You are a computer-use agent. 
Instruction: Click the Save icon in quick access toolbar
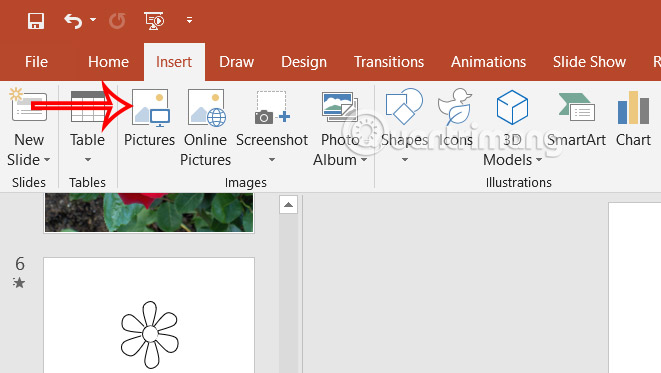36,21
